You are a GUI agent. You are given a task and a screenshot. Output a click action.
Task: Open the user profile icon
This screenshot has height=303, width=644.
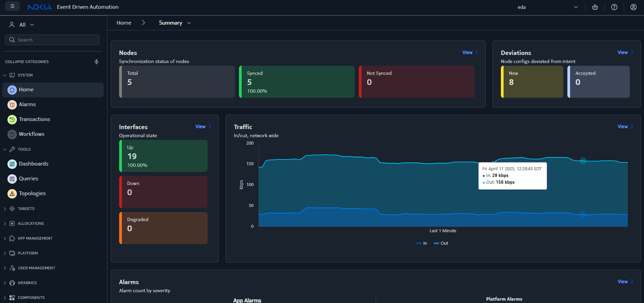pyautogui.click(x=634, y=7)
